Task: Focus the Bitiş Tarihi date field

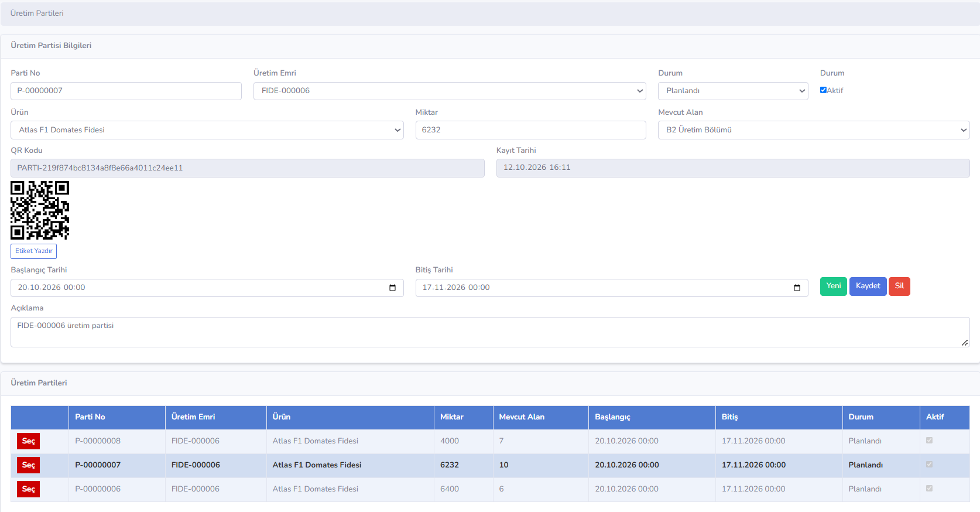Action: pos(612,288)
